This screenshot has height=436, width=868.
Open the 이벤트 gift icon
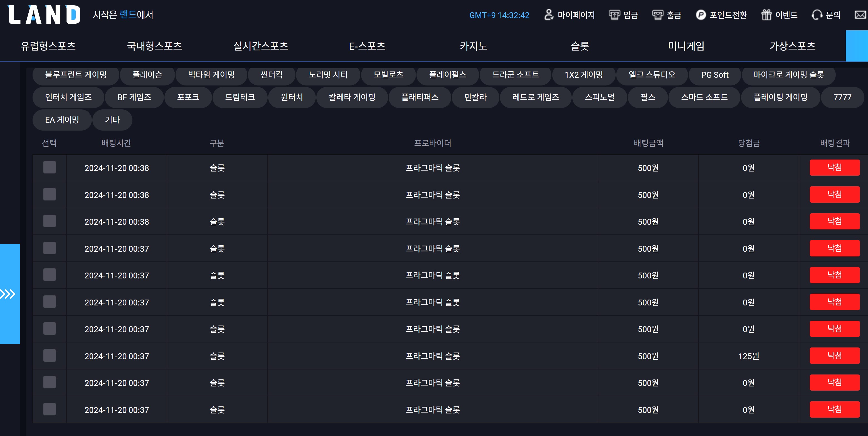coord(766,15)
